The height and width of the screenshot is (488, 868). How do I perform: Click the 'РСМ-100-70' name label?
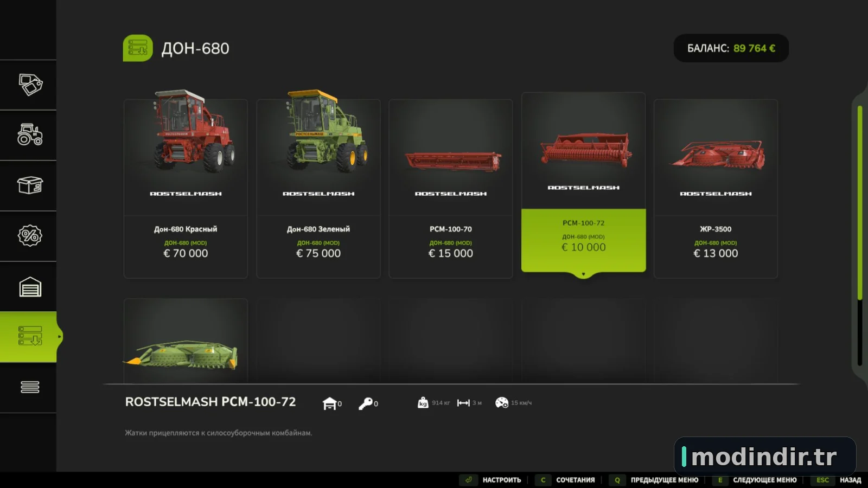click(x=451, y=229)
